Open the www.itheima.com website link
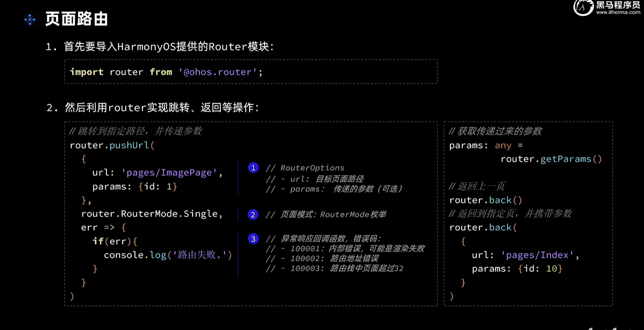This screenshot has height=330, width=644. pyautogui.click(x=618, y=12)
